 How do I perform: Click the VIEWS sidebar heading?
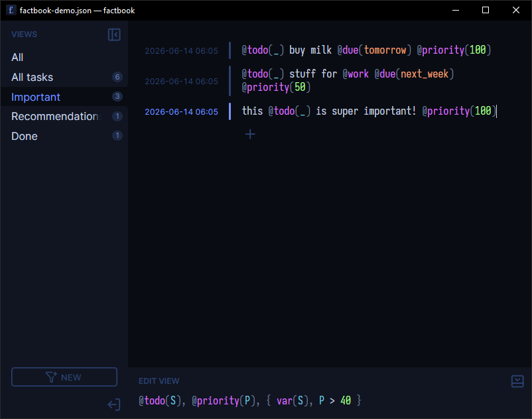click(x=24, y=34)
